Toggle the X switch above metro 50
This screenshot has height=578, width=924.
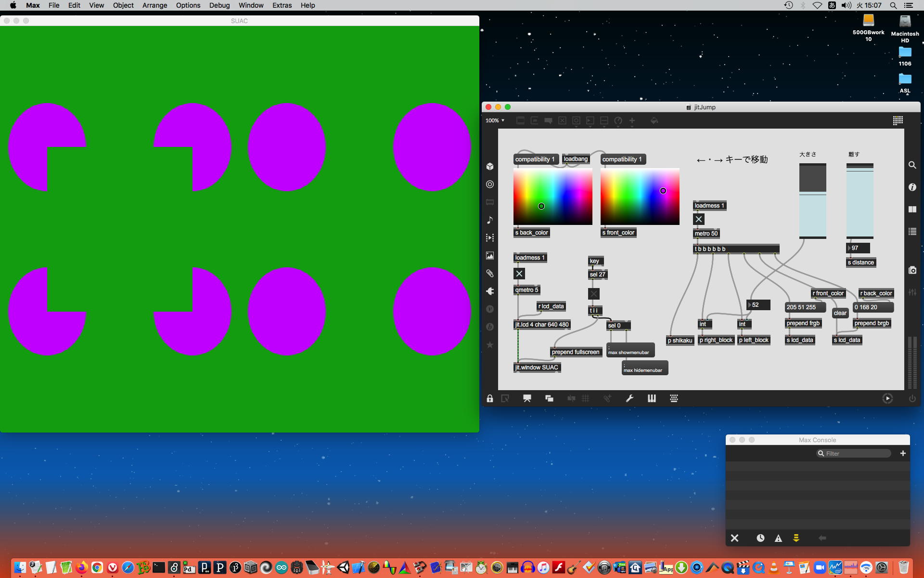pos(699,220)
